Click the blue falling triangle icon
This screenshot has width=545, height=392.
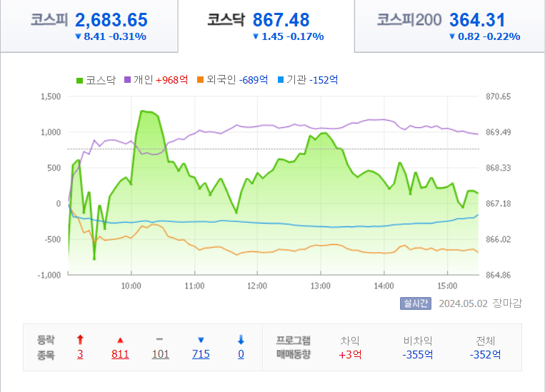201,340
